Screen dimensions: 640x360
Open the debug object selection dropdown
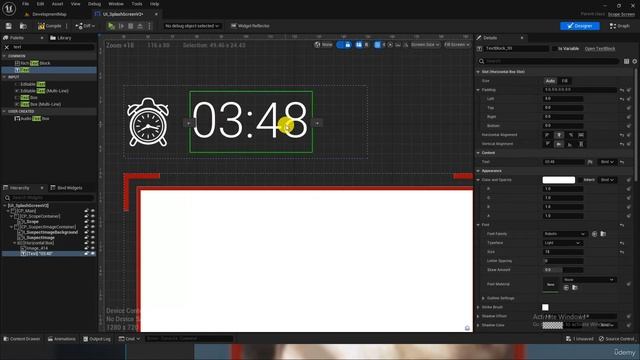pyautogui.click(x=192, y=26)
